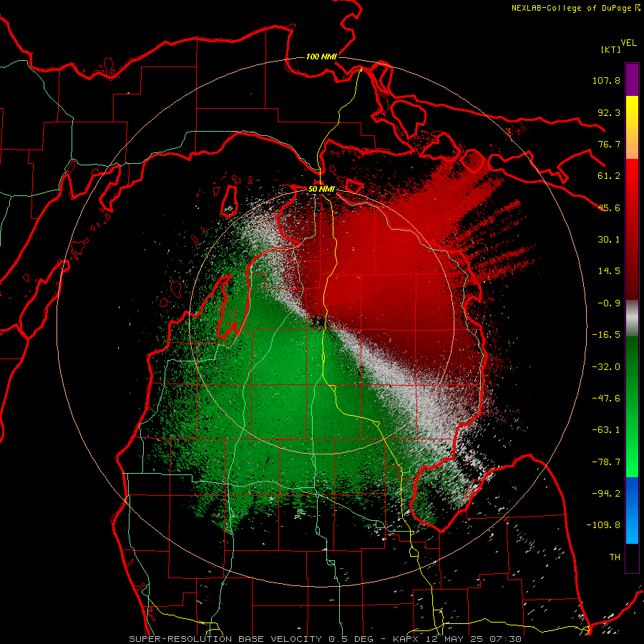This screenshot has width=644, height=644.
Task: Click the 50 NMI range ring label
Action: [x=321, y=190]
